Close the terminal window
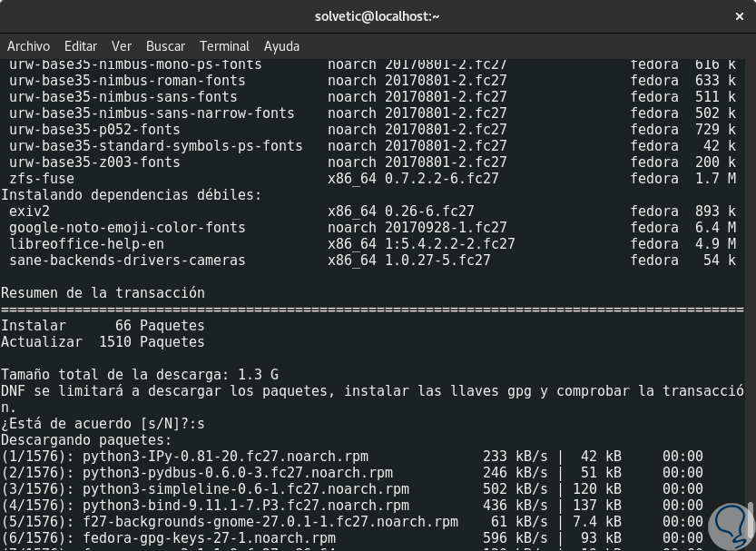Image resolution: width=756 pixels, height=551 pixels. [x=740, y=16]
